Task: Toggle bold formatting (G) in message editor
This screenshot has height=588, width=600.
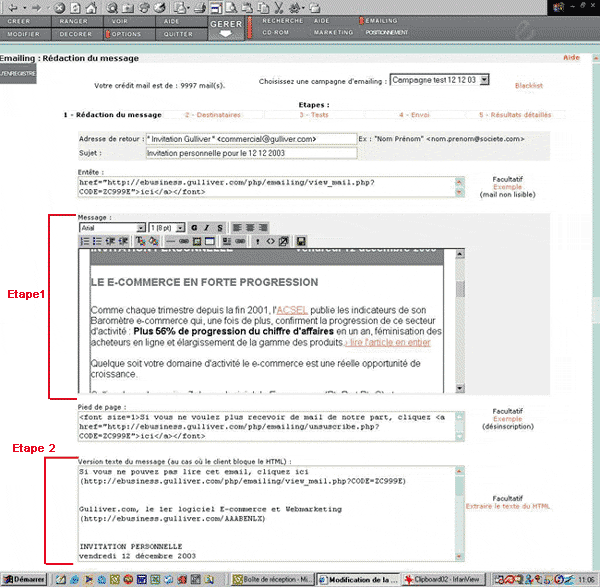Action: click(194, 228)
